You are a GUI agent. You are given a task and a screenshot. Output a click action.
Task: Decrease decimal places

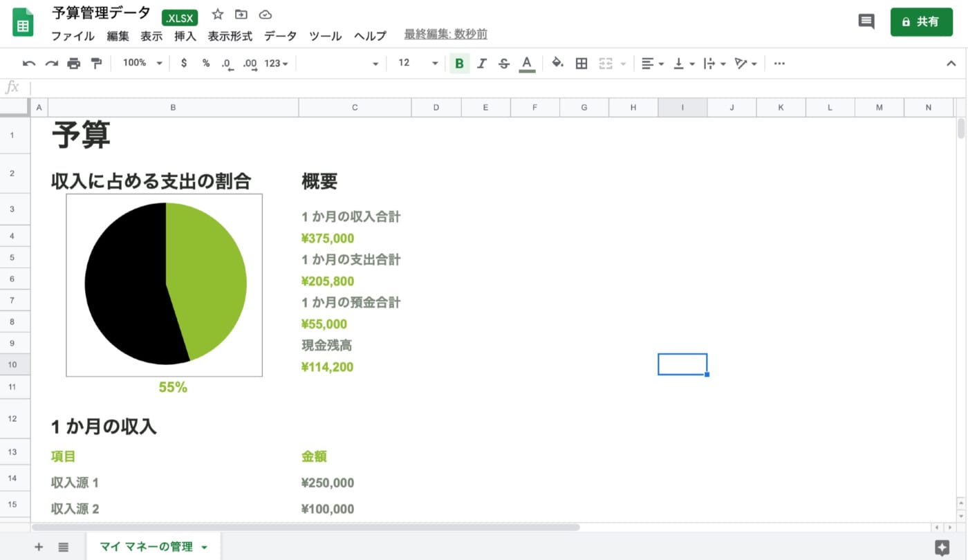[x=227, y=64]
